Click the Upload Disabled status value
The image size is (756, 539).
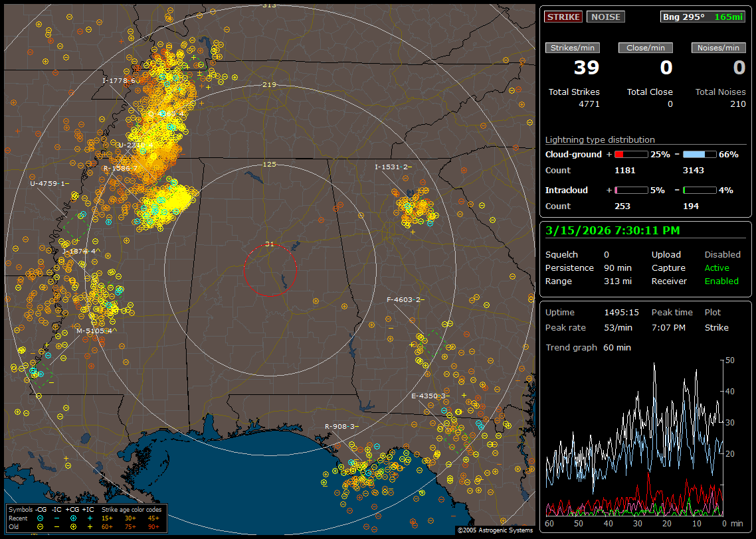pyautogui.click(x=722, y=255)
